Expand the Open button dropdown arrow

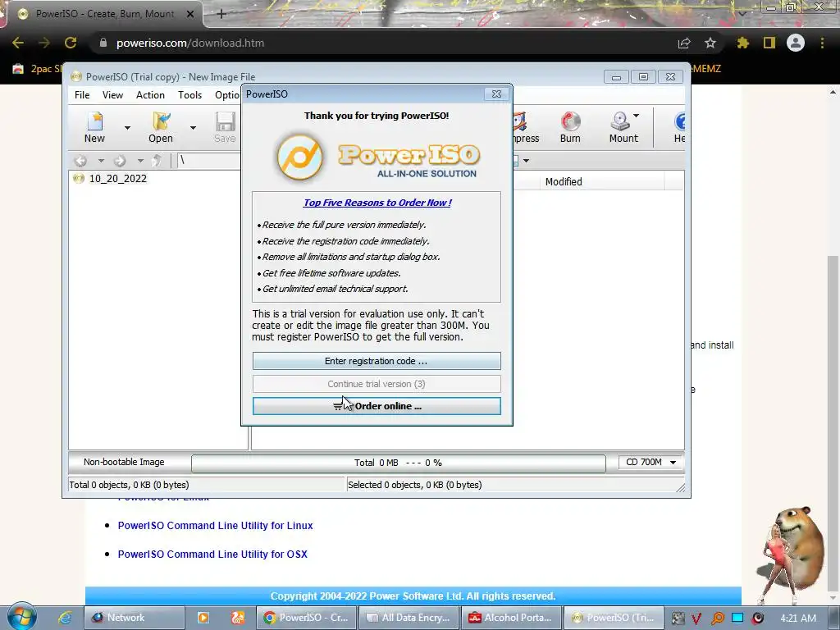coord(193,127)
